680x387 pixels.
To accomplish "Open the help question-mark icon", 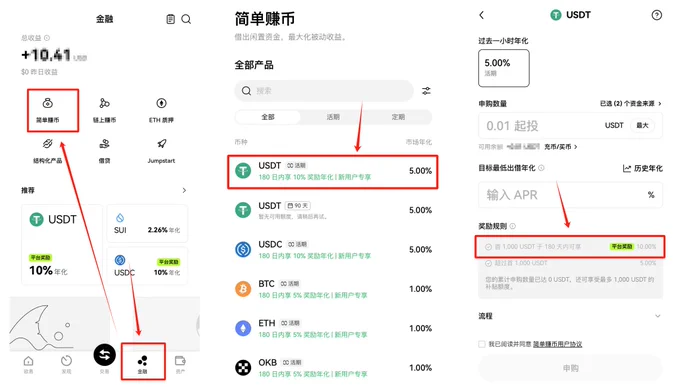I will click(657, 15).
